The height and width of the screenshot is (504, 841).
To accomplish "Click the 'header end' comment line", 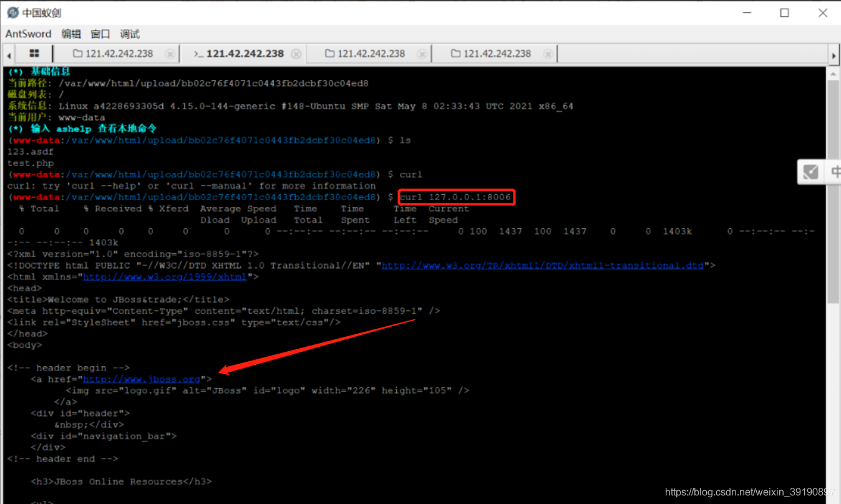I will coord(62,458).
